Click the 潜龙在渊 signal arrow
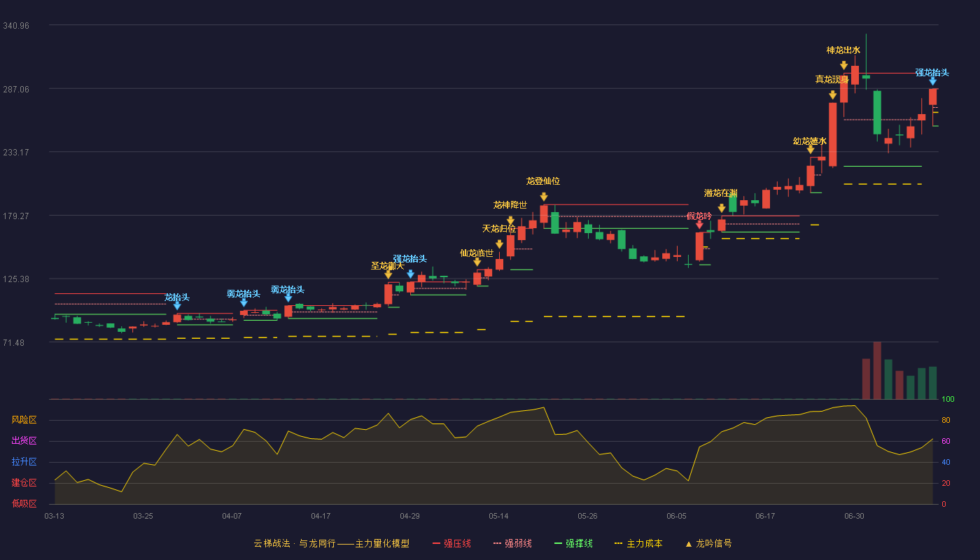Image resolution: width=980 pixels, height=560 pixels. [721, 208]
